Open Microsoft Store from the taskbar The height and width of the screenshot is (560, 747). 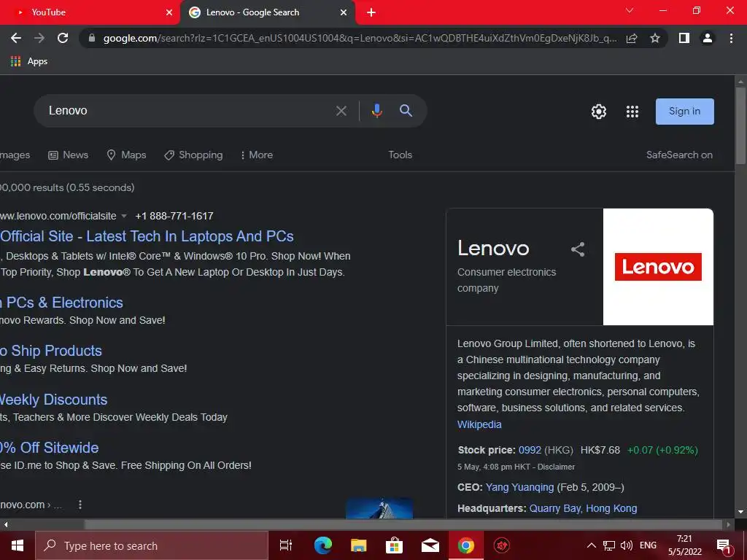coord(394,545)
